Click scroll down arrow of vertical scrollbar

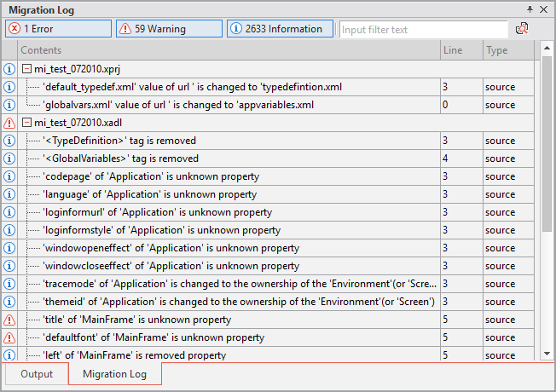click(x=547, y=353)
